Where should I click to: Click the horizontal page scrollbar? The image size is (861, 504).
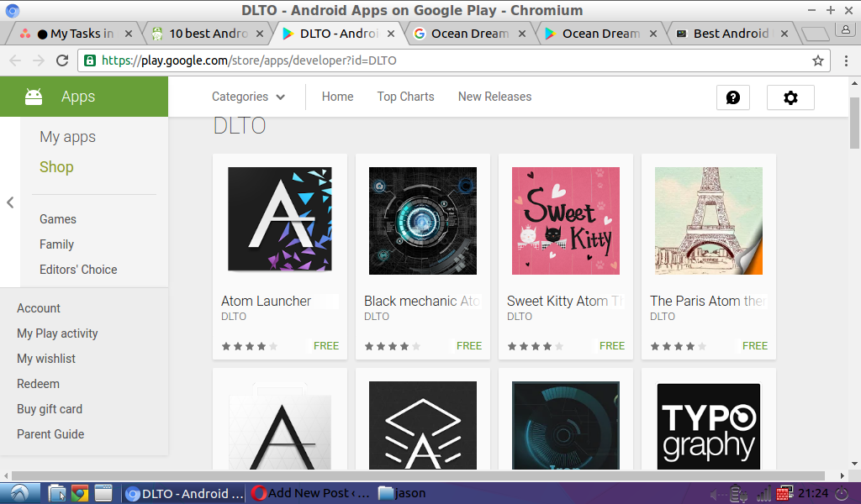tap(418, 475)
